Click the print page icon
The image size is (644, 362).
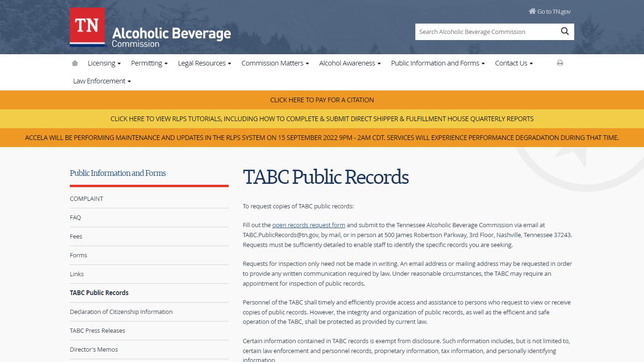point(560,63)
